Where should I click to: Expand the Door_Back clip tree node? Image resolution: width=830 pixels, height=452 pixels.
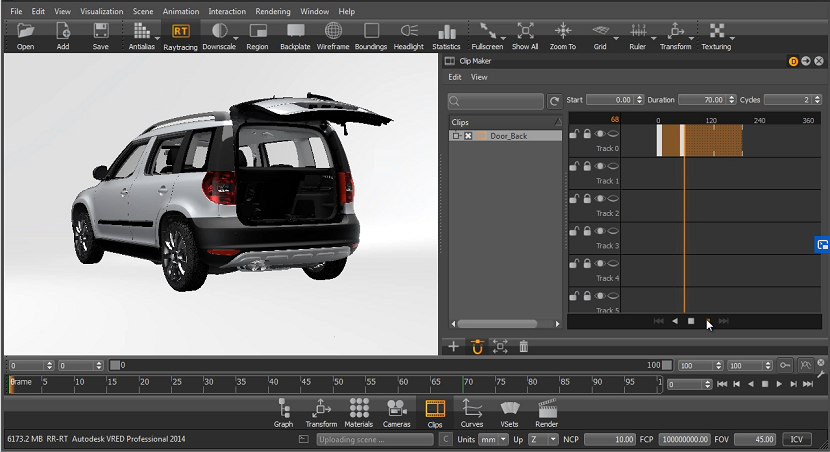[456, 136]
